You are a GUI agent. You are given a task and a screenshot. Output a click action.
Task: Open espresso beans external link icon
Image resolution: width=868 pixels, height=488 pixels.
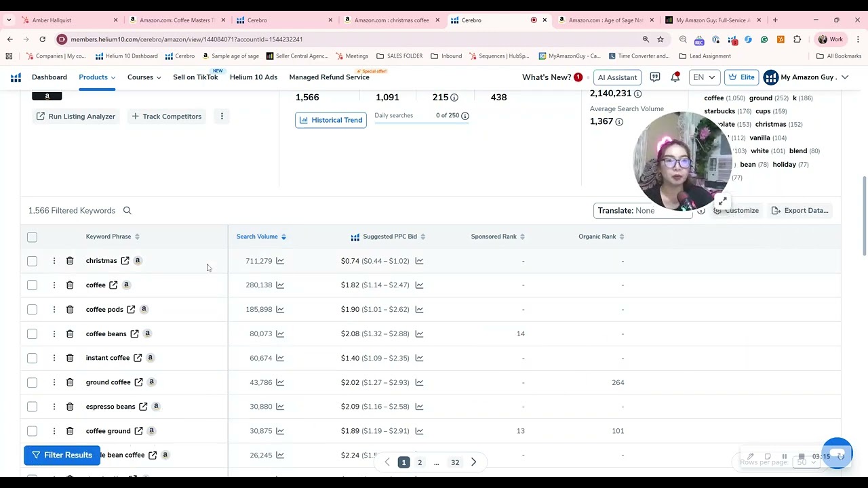tap(143, 406)
